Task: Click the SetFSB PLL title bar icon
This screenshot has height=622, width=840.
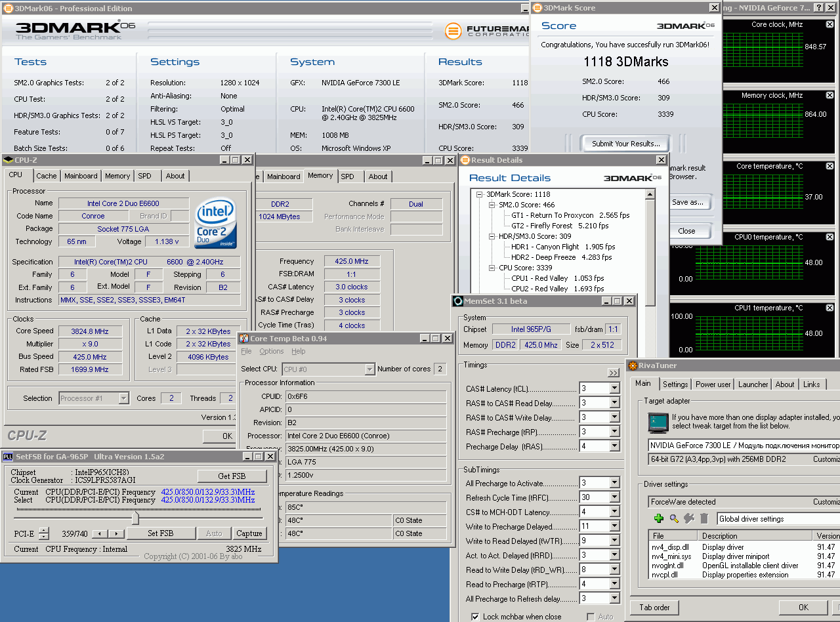Action: [9, 457]
